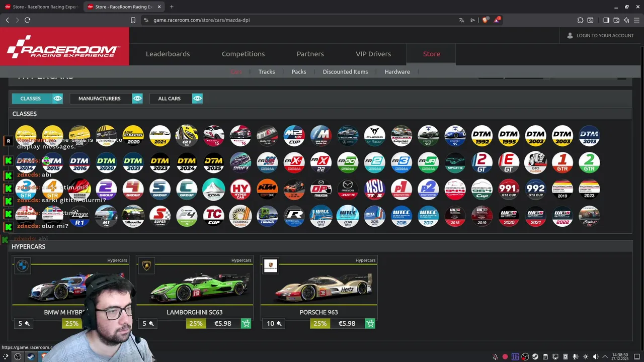This screenshot has width=644, height=362.
Task: Open the Competitions menu item
Action: tap(243, 54)
